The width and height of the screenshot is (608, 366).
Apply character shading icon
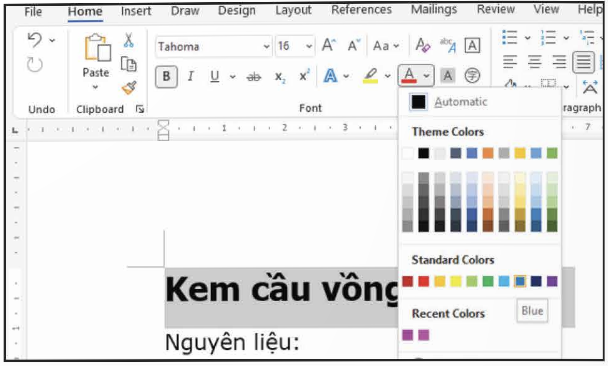tap(447, 76)
